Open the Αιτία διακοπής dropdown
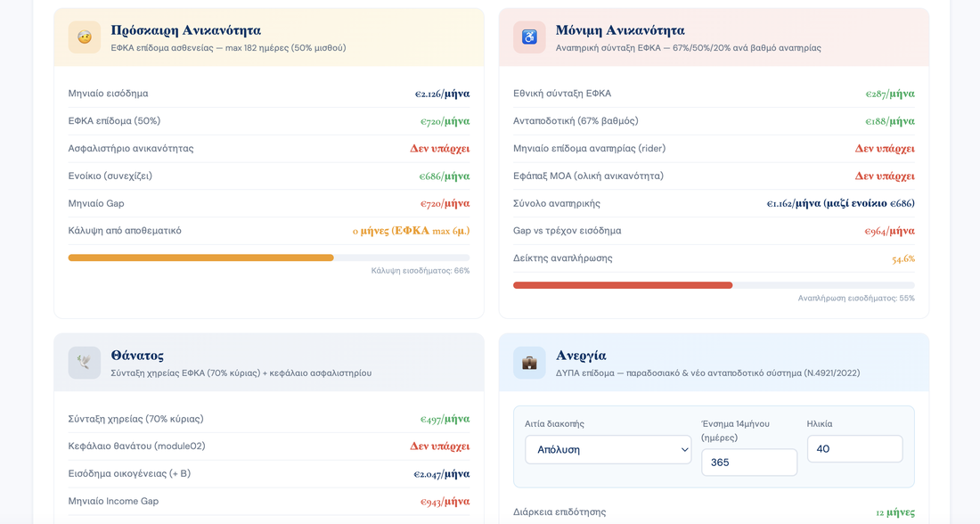Screen dimensions: 980x524 [608, 450]
